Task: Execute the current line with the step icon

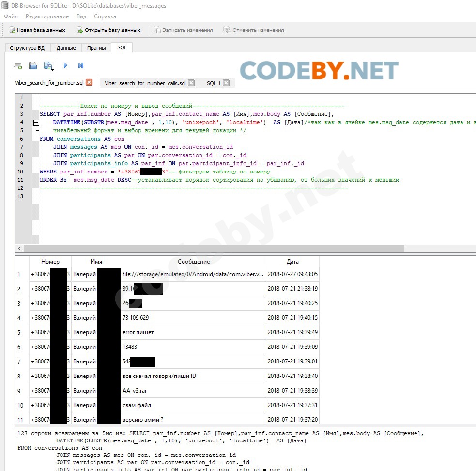Action: [x=81, y=66]
